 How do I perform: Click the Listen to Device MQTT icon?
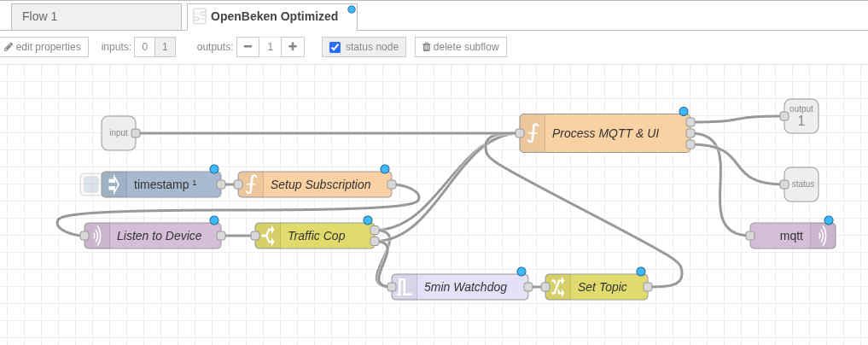97,236
